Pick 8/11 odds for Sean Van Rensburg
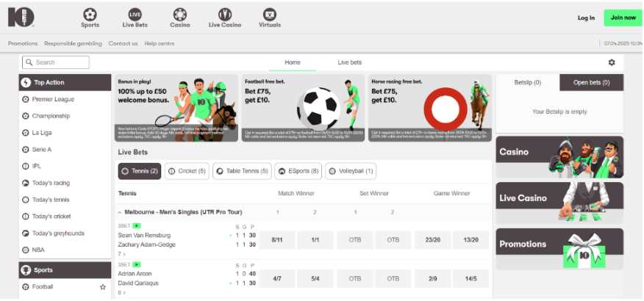 (x=277, y=240)
